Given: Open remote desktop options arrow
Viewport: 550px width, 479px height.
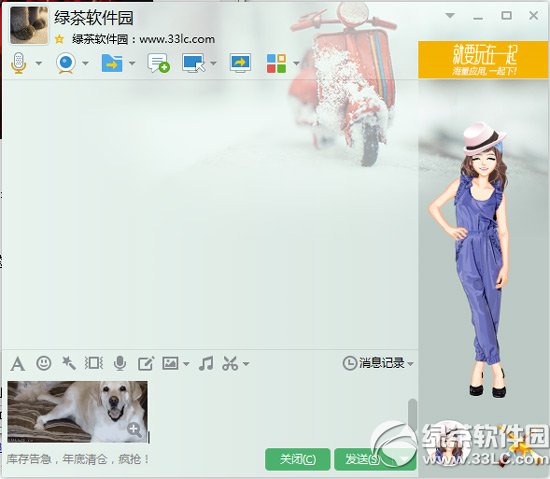Looking at the screenshot, I should 213,63.
